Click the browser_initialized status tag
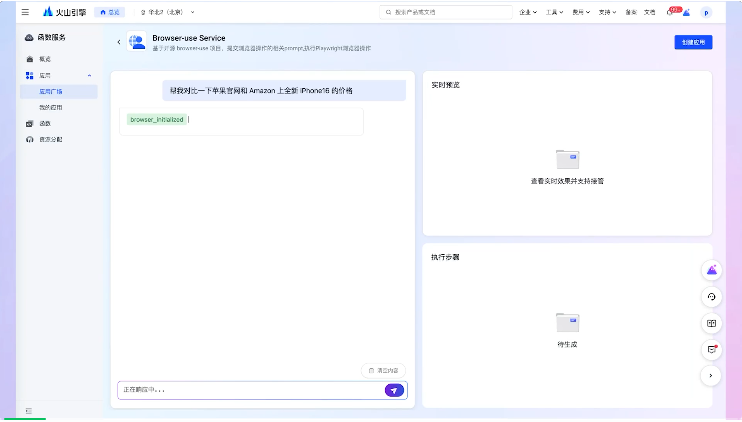 coord(157,120)
